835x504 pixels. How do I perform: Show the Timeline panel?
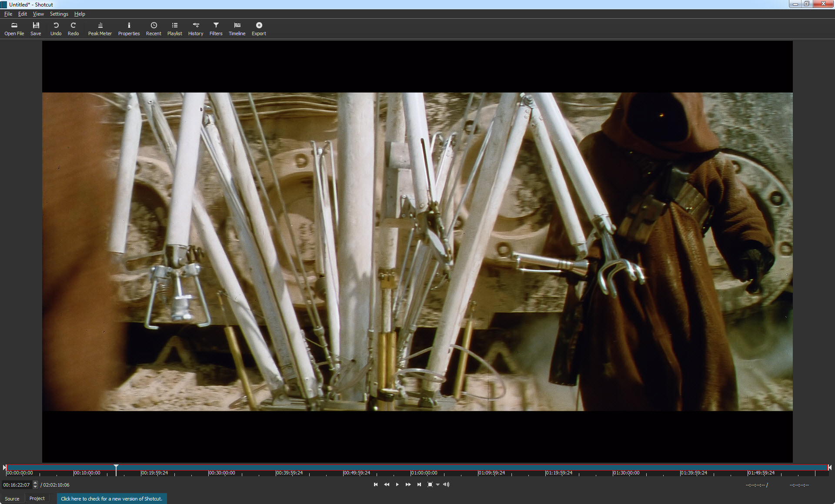[x=237, y=29]
